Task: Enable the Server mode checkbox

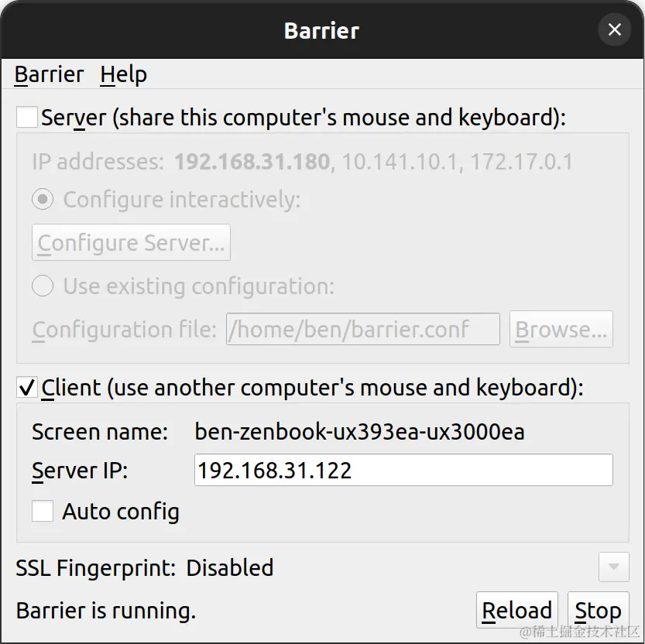Action: [x=27, y=118]
